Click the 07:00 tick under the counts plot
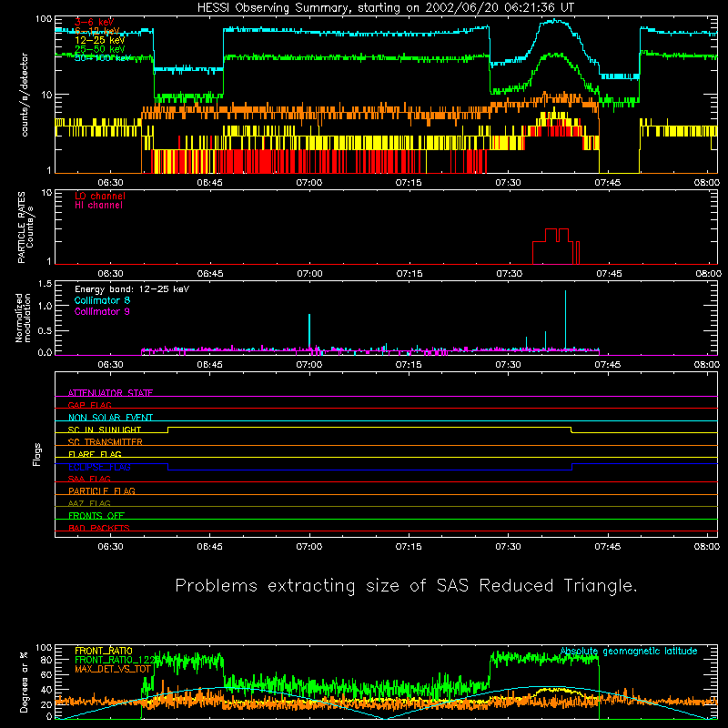The width and height of the screenshot is (728, 728). (309, 183)
